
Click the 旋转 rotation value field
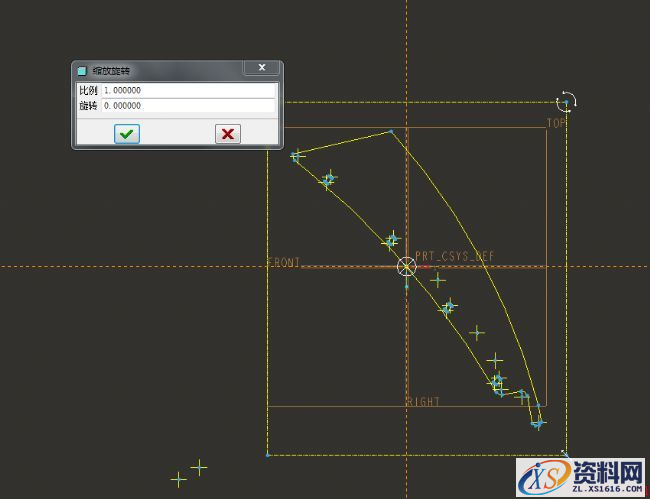pyautogui.click(x=187, y=105)
